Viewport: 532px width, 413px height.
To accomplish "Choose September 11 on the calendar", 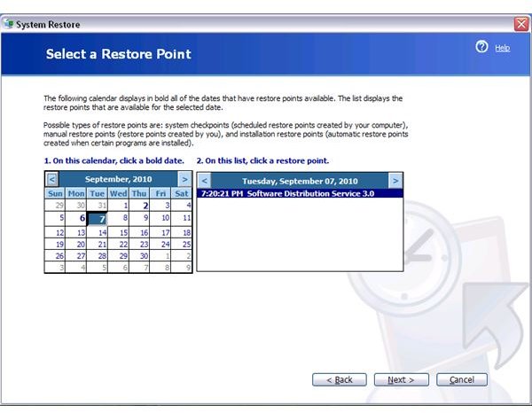I will 182,218.
